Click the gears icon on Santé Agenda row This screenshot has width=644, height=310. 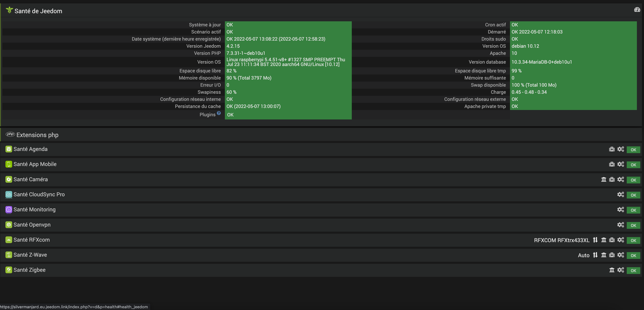tap(620, 149)
